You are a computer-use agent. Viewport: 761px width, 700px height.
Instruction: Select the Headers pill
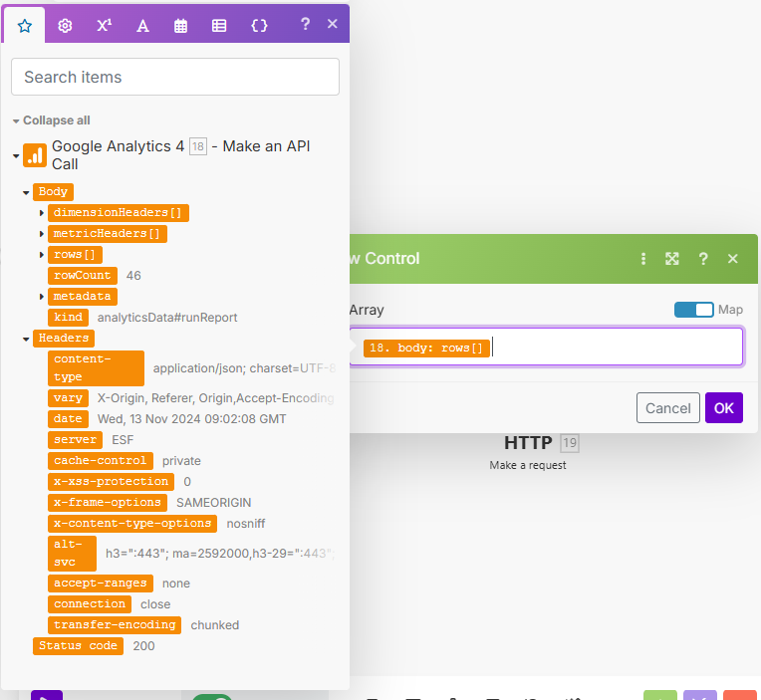pos(64,339)
